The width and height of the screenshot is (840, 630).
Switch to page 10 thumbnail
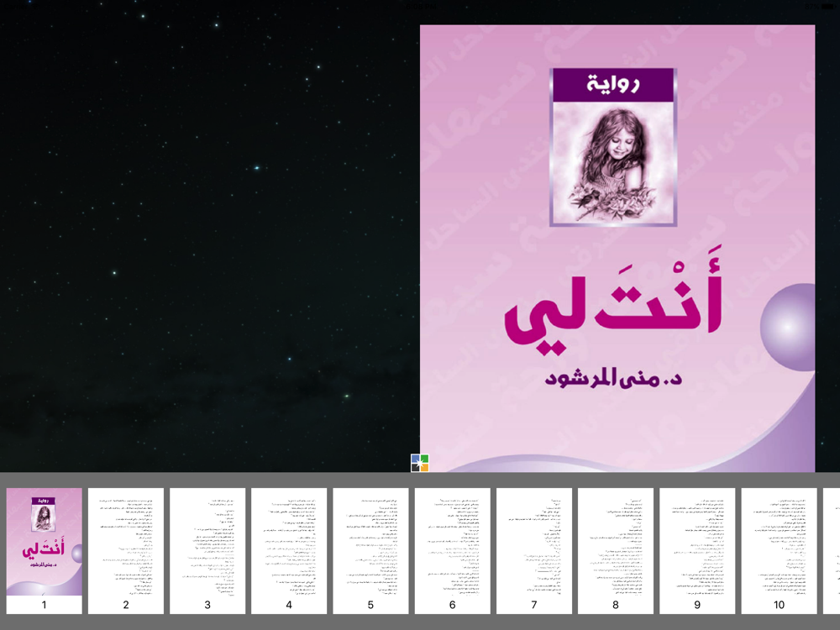tap(779, 550)
